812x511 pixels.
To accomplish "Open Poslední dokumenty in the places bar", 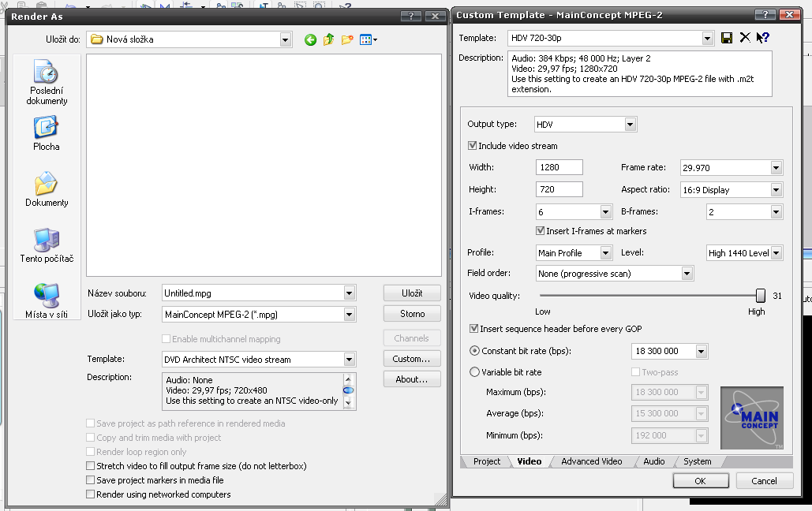I will (47, 82).
